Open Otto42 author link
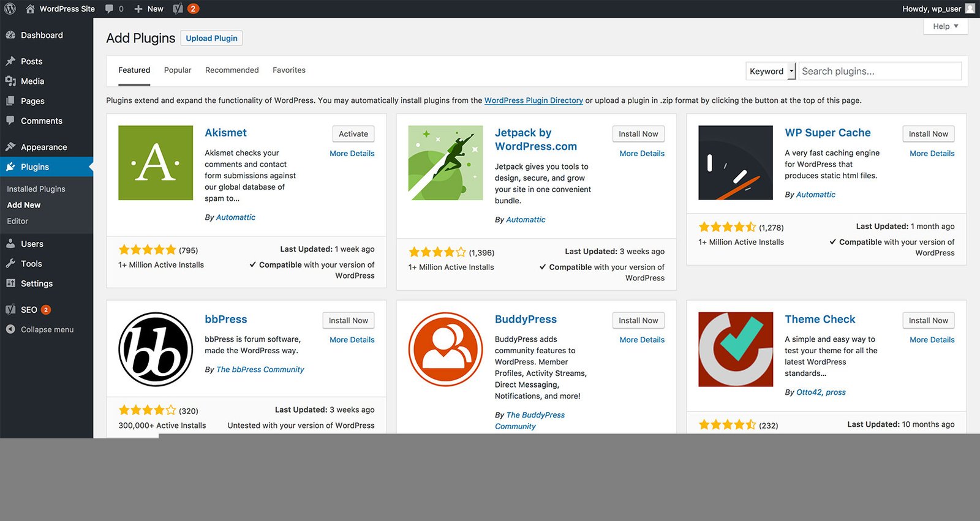980x521 pixels. point(809,392)
